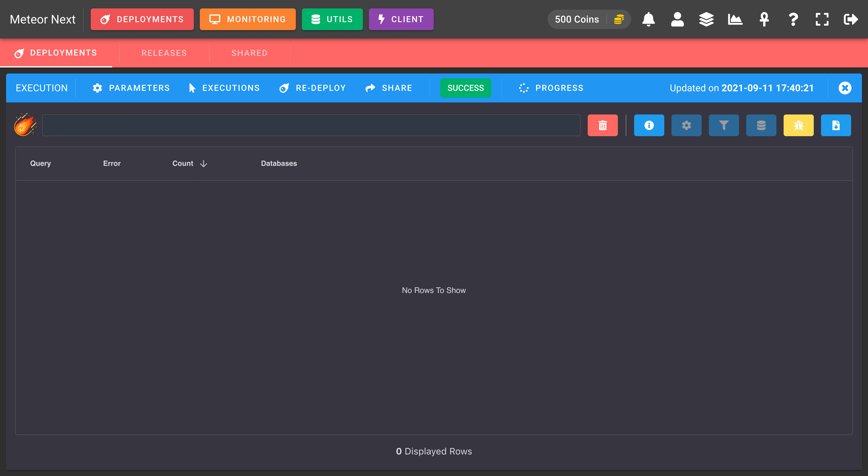This screenshot has height=476, width=868.
Task: Select the DEPLOYMENTS sub tab
Action: pyautogui.click(x=56, y=53)
